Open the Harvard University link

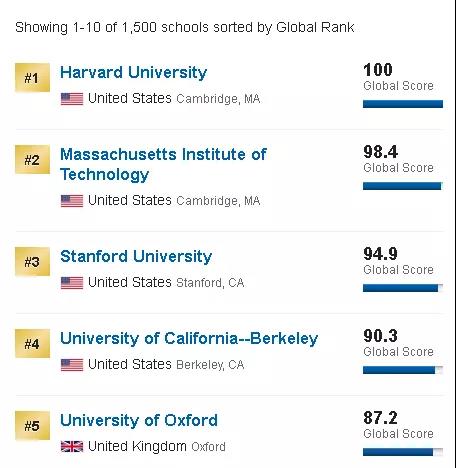133,73
